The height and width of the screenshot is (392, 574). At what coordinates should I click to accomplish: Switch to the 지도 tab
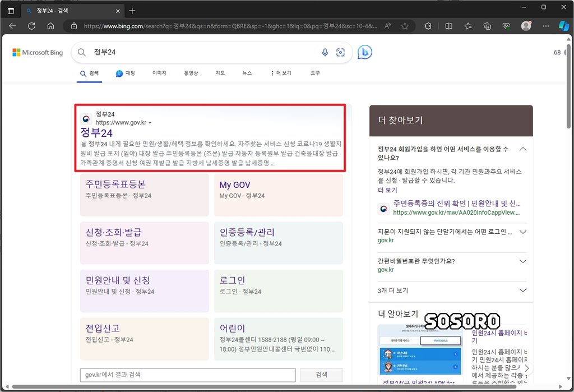point(220,73)
